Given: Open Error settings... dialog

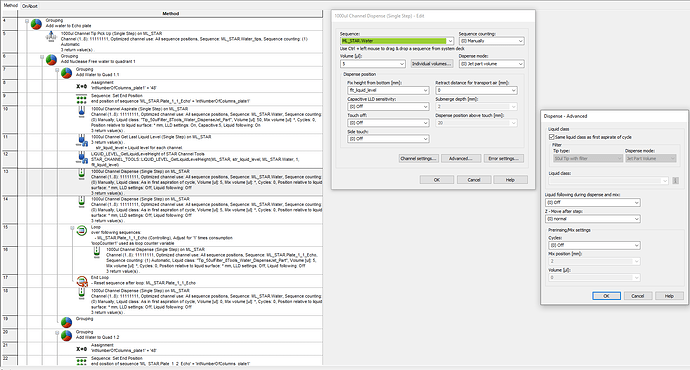Looking at the screenshot, I should coord(503,158).
